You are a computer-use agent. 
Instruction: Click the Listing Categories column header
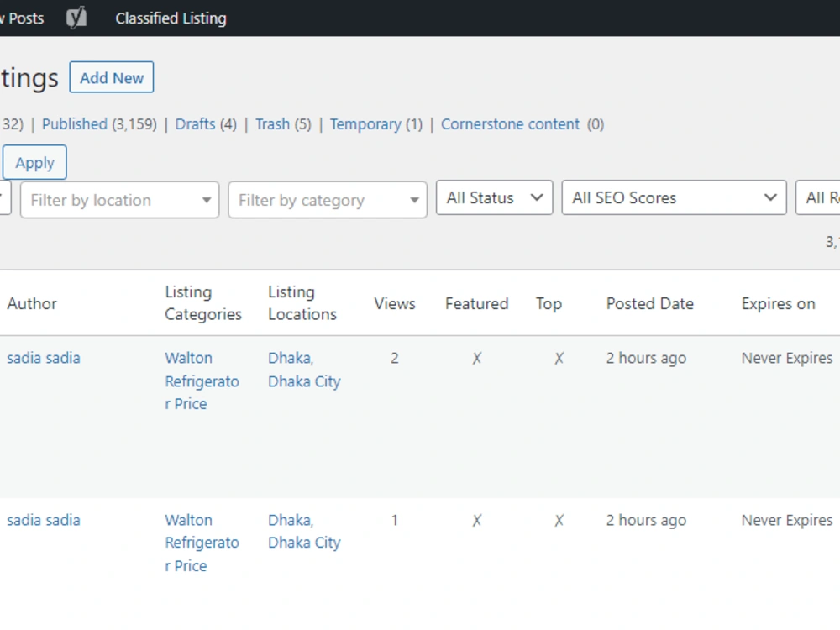(x=203, y=303)
